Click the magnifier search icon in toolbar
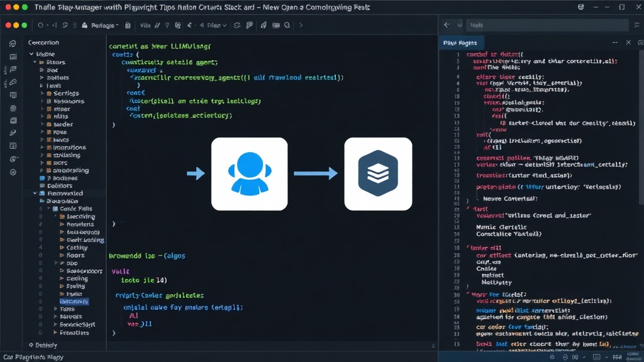This screenshot has height=362, width=644. point(287,25)
